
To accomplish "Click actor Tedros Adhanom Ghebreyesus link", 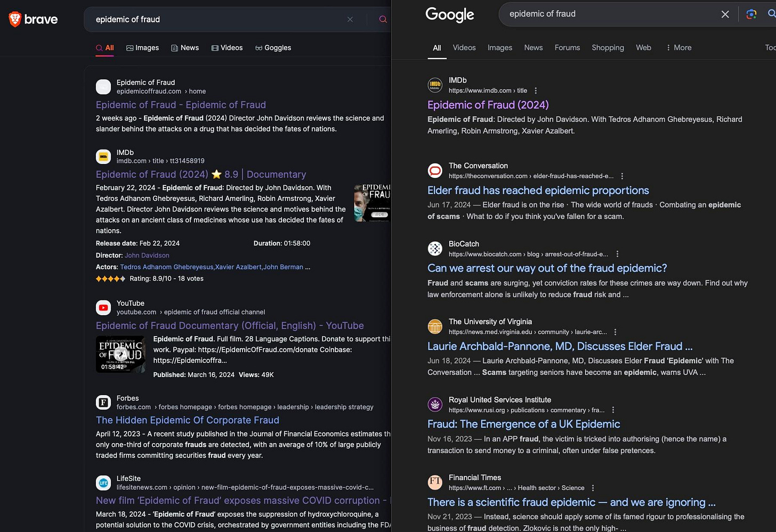I will pyautogui.click(x=167, y=267).
